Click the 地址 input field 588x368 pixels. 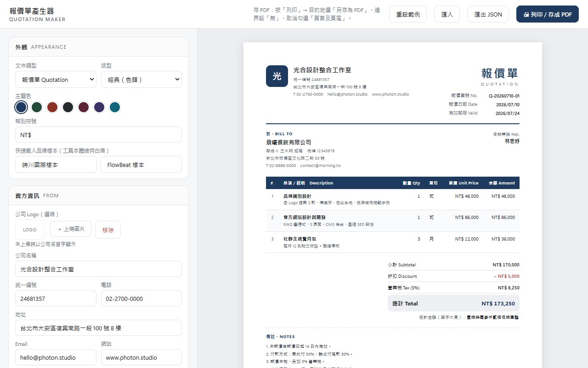[98, 328]
